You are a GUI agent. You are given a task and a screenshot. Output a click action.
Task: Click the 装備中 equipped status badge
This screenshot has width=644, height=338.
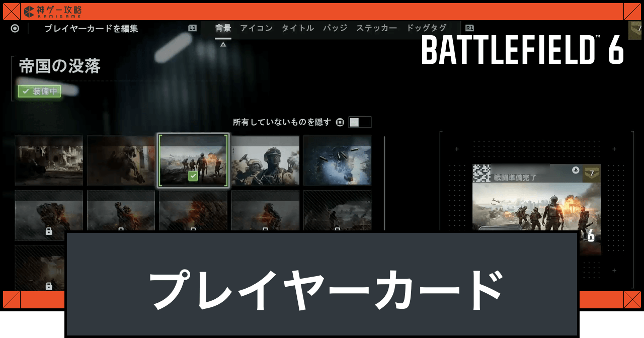(x=40, y=91)
